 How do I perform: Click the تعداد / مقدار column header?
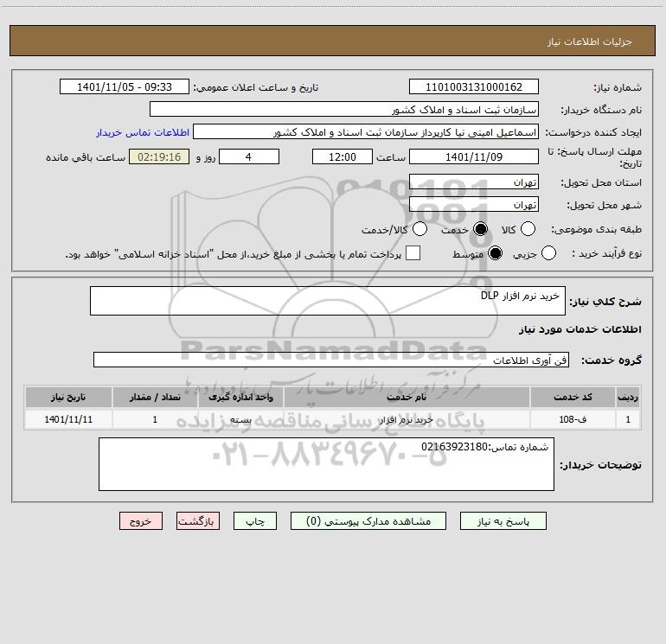point(155,397)
